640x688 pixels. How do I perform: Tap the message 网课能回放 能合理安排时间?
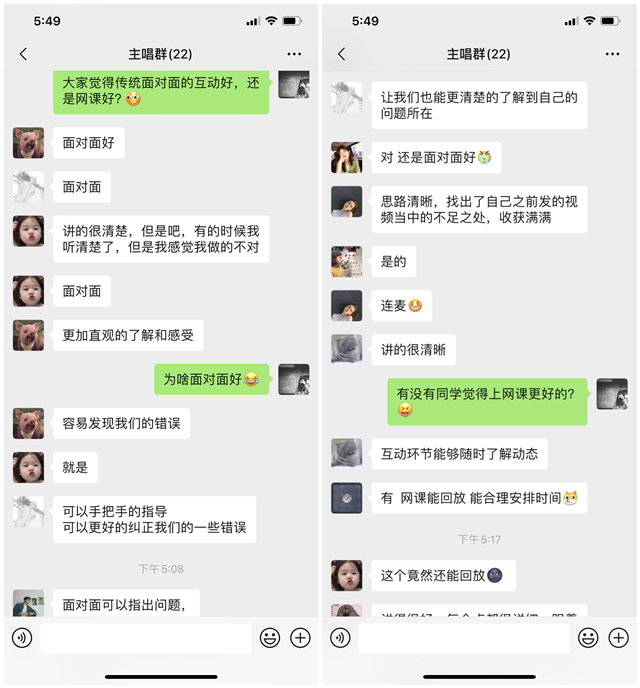coord(479,498)
